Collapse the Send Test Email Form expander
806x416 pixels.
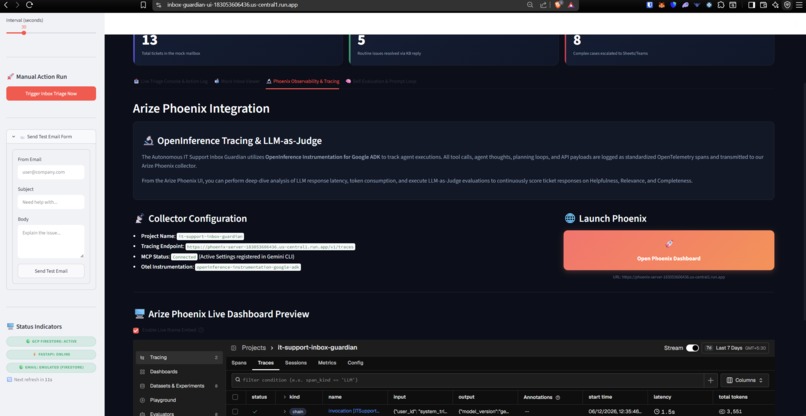point(51,137)
